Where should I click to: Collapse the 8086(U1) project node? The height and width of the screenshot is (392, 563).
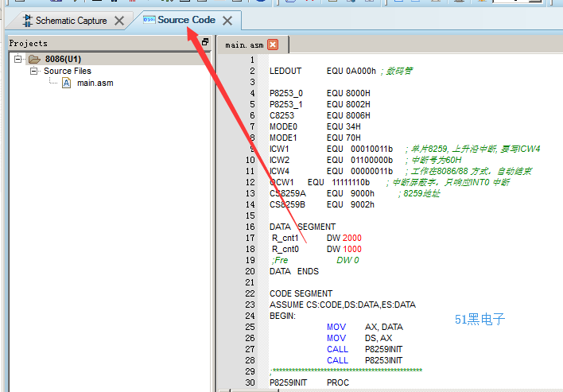tap(17, 59)
